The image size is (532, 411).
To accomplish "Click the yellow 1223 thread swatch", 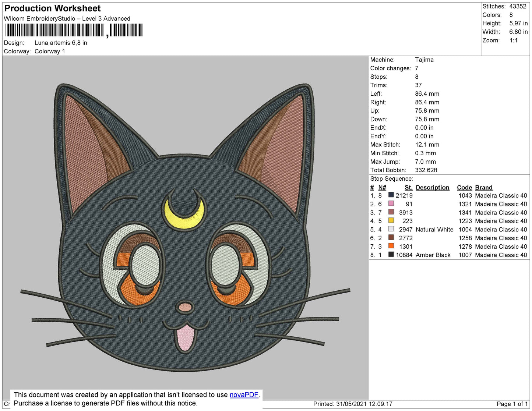I will [x=391, y=220].
